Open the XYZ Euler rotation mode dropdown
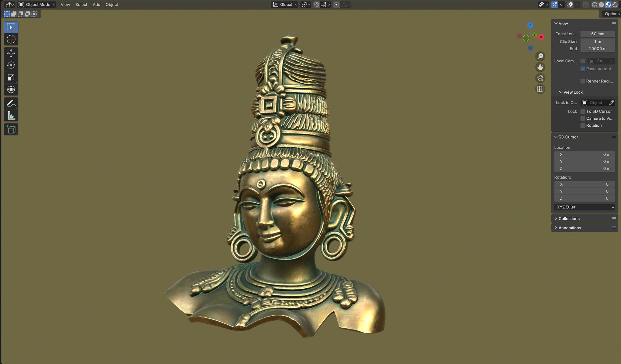 (585, 207)
